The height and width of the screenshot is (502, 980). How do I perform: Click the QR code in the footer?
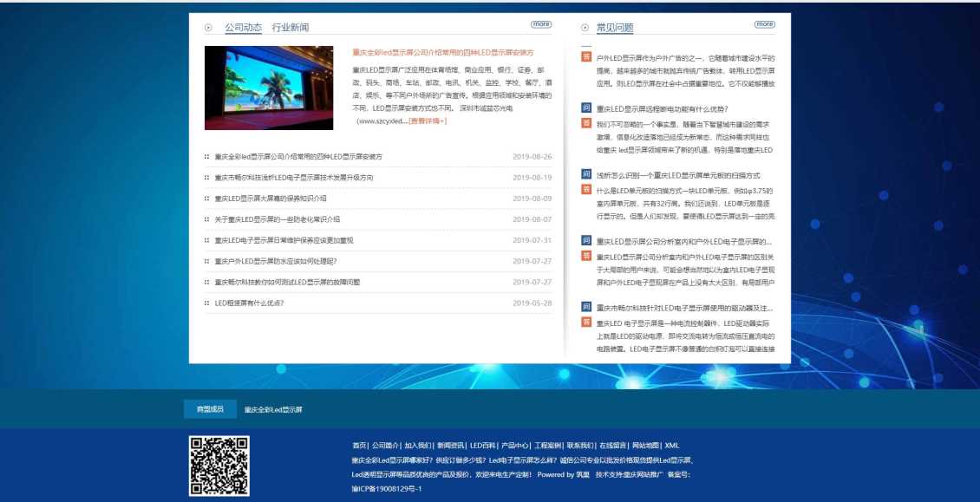point(219,464)
